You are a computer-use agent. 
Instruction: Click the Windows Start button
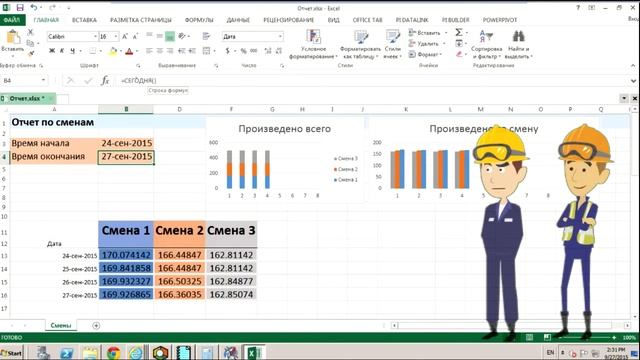[x=11, y=353]
